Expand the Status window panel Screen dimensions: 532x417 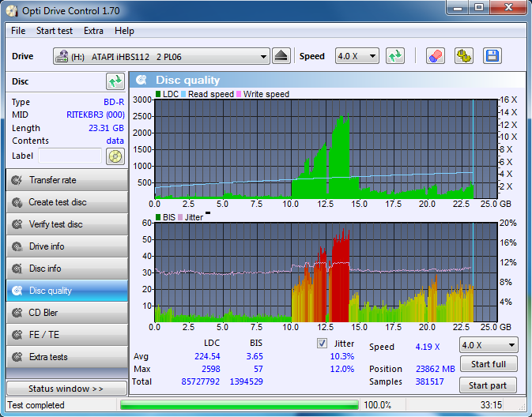click(66, 389)
